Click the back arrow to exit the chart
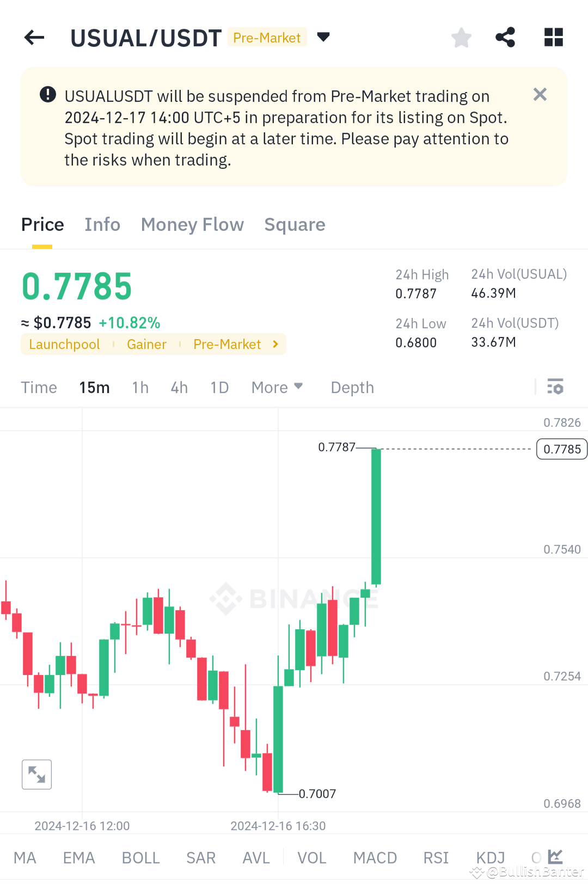 point(34,37)
